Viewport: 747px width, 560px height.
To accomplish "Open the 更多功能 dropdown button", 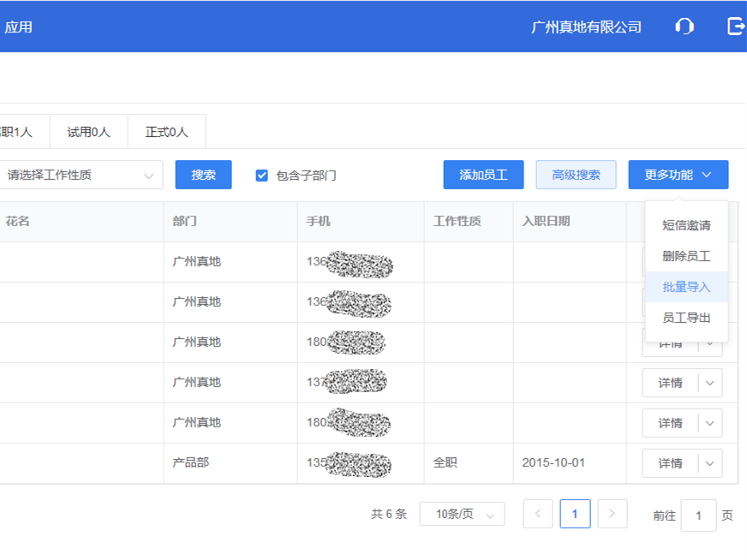I will coord(678,175).
